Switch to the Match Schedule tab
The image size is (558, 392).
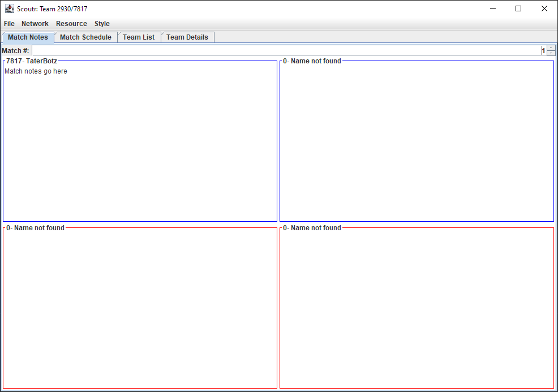(85, 37)
